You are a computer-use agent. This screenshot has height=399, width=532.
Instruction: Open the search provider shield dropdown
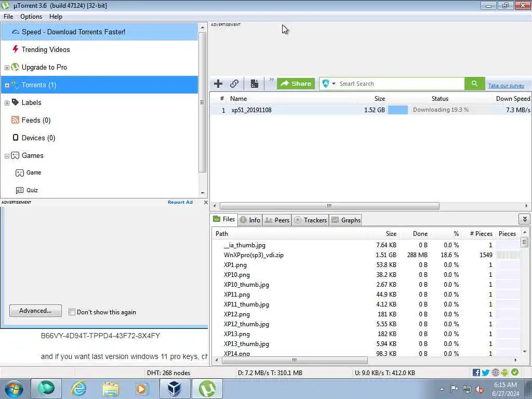328,84
